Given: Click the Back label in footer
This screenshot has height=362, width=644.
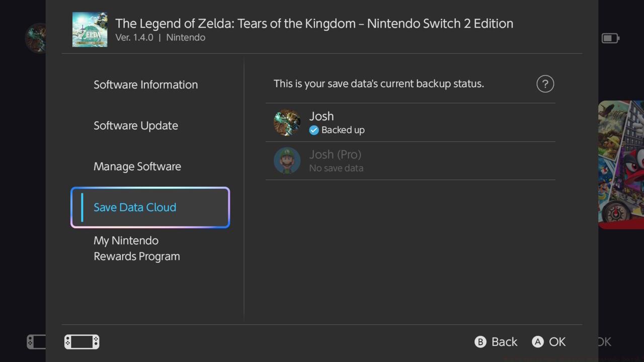Looking at the screenshot, I should pyautogui.click(x=504, y=342).
